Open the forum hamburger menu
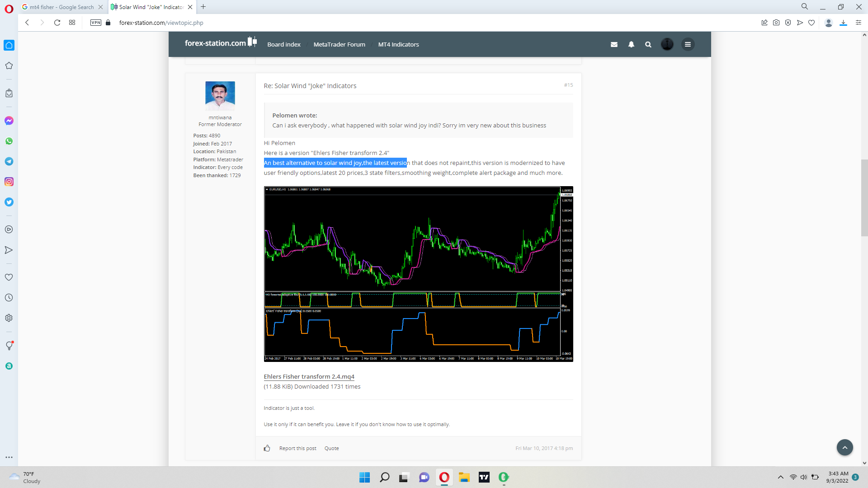 point(688,44)
